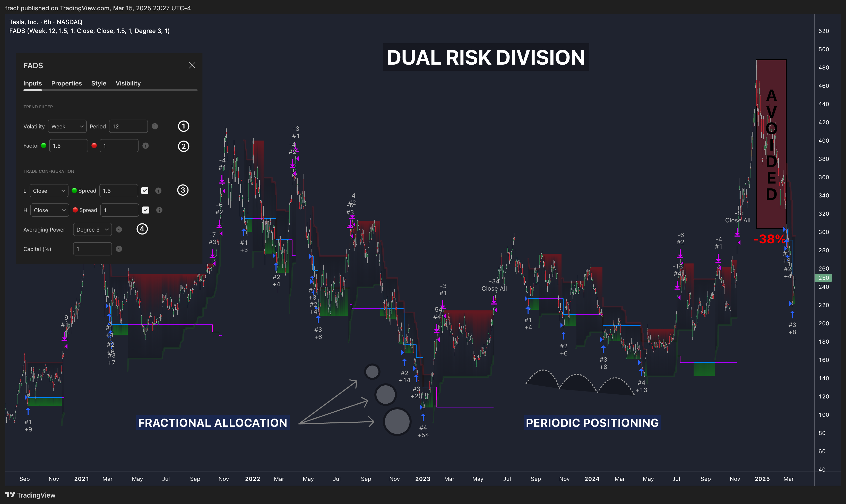Show info icon beside red Factor
This screenshot has width=846, height=504.
click(145, 146)
